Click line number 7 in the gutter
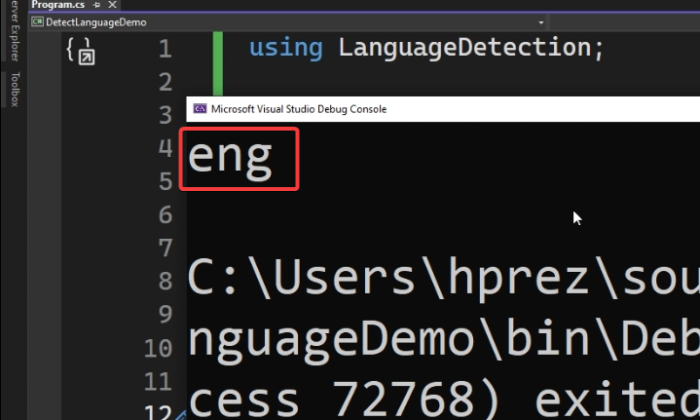The height and width of the screenshot is (420, 700). coord(165,248)
